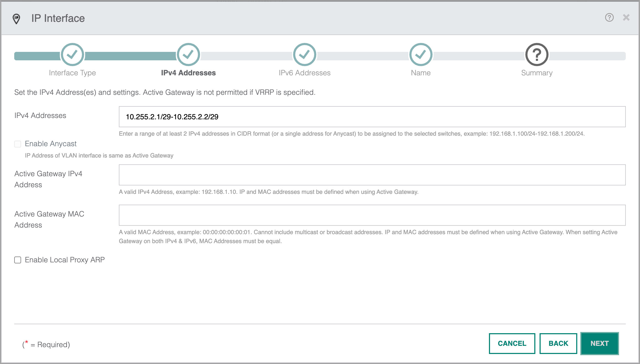
Task: Click the IP Interface location pin icon
Action: pos(16,18)
